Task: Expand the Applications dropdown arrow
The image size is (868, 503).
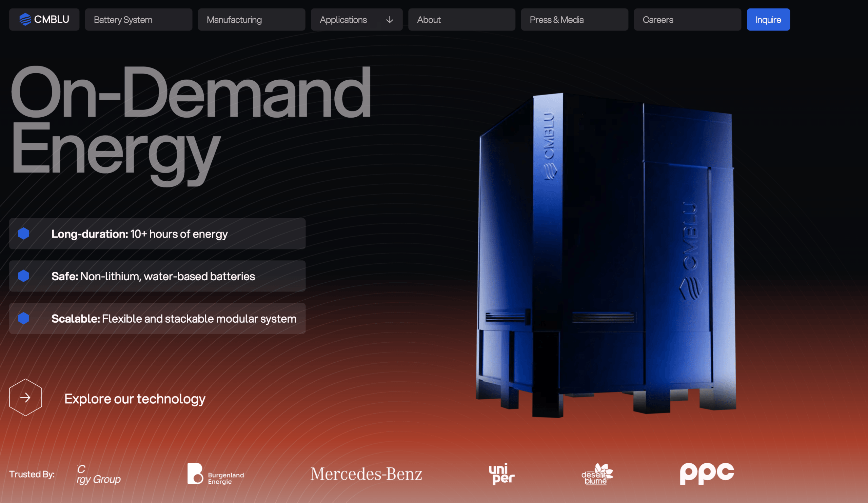Action: [390, 20]
